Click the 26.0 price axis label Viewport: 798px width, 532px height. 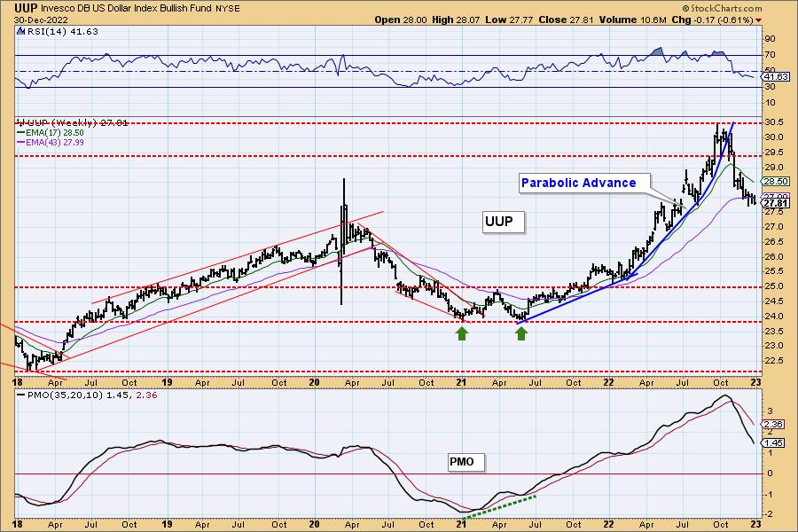774,257
